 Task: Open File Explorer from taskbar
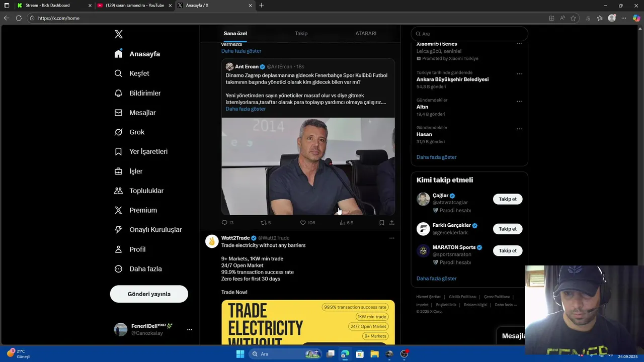[374, 354]
